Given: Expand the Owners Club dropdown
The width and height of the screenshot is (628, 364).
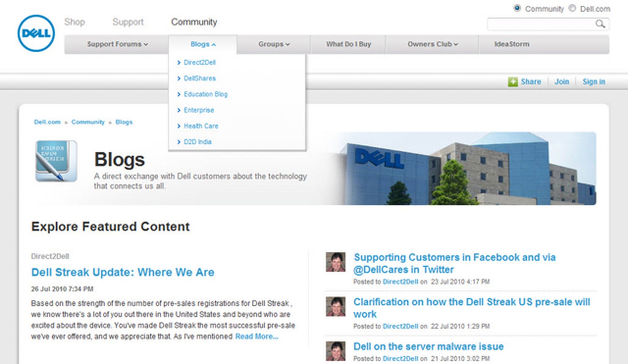Looking at the screenshot, I should tap(432, 44).
